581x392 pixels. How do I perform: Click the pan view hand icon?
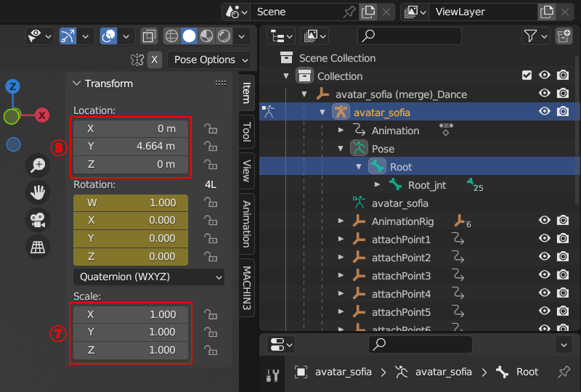pos(37,192)
